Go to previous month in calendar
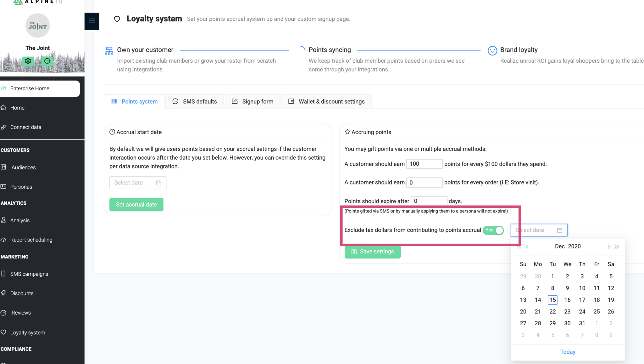 point(527,247)
